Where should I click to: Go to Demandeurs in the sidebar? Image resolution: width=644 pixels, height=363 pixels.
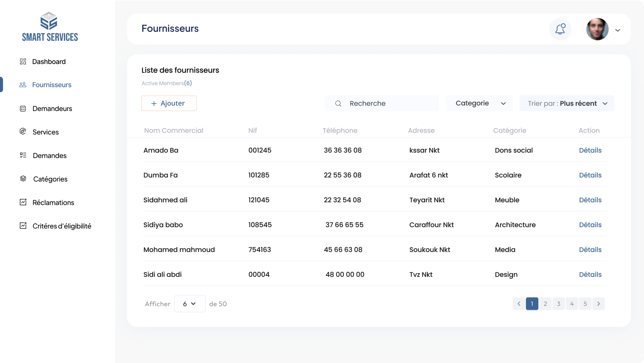(52, 109)
